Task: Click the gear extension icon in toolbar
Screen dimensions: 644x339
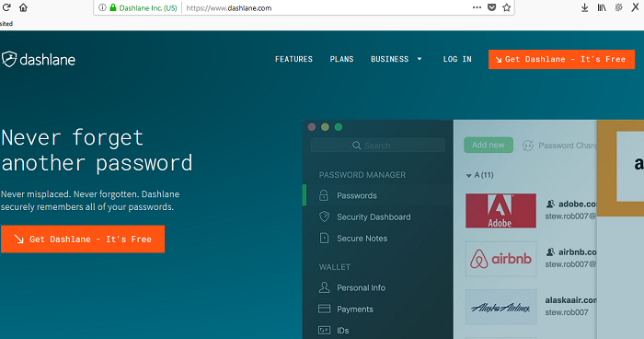Action: (618, 7)
